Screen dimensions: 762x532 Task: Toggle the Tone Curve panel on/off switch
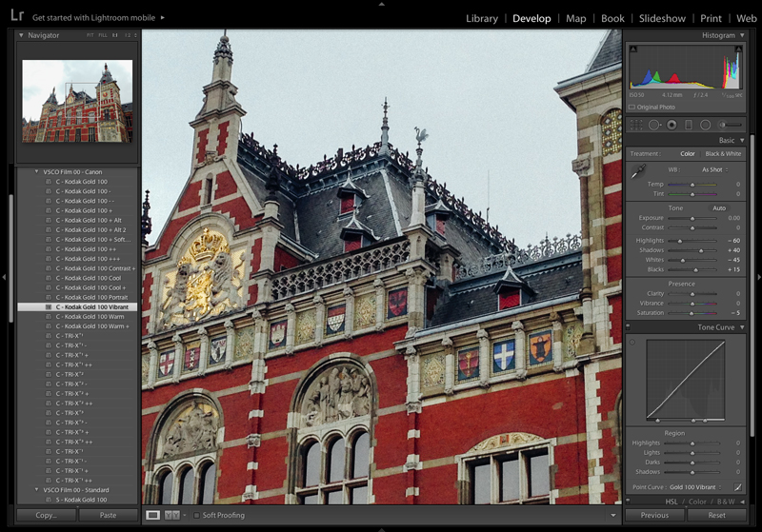point(629,327)
